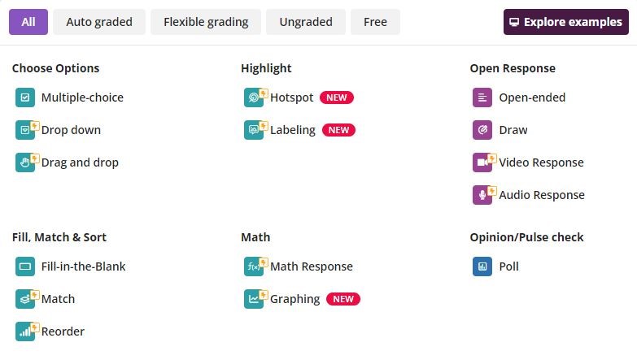
Task: Select the Drop down question icon
Action: 25,130
